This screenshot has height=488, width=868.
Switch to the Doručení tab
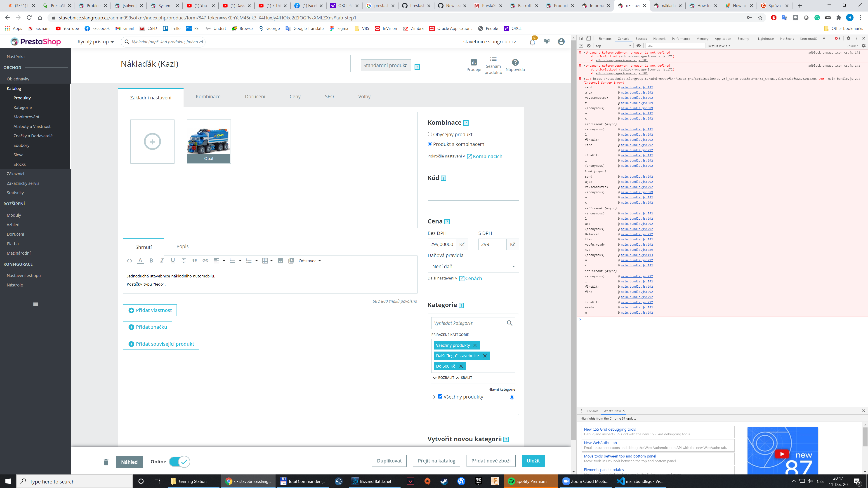255,97
